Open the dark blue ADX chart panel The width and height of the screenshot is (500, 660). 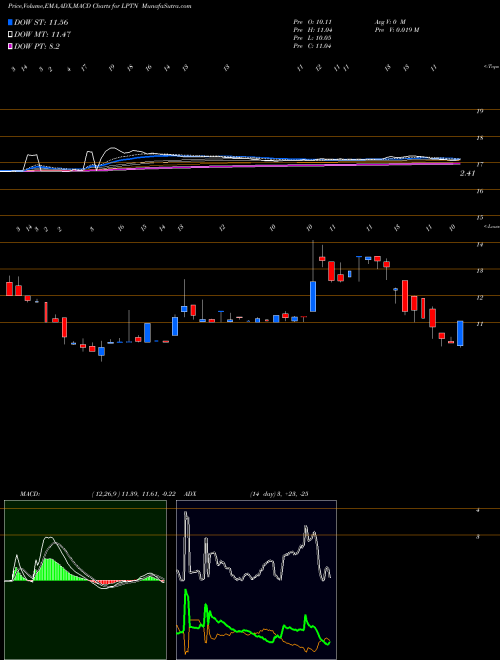[256, 580]
